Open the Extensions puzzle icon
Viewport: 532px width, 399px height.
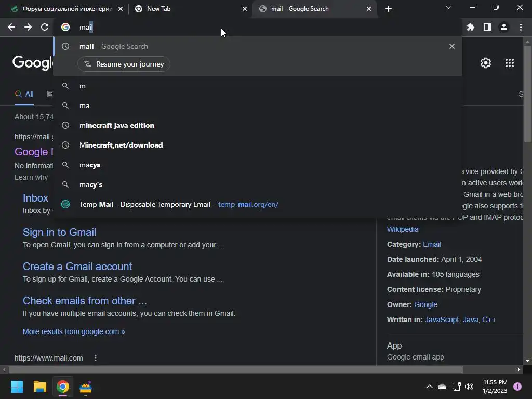[471, 27]
